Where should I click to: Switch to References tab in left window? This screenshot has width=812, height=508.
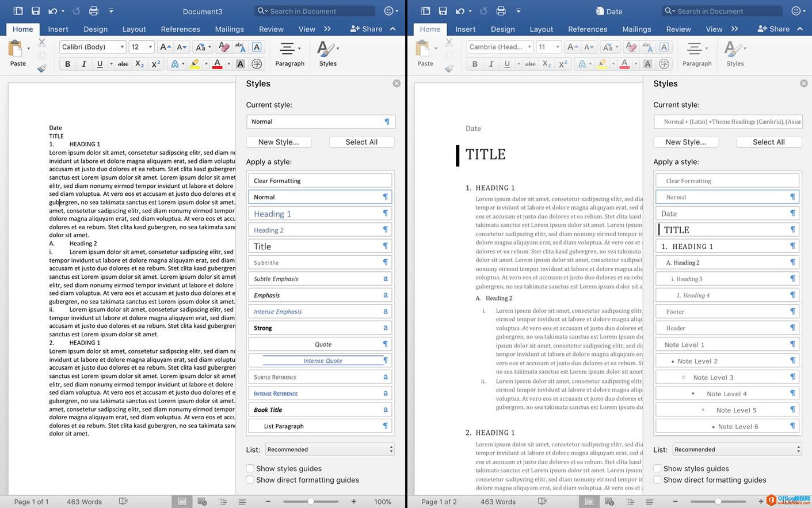coord(180,29)
